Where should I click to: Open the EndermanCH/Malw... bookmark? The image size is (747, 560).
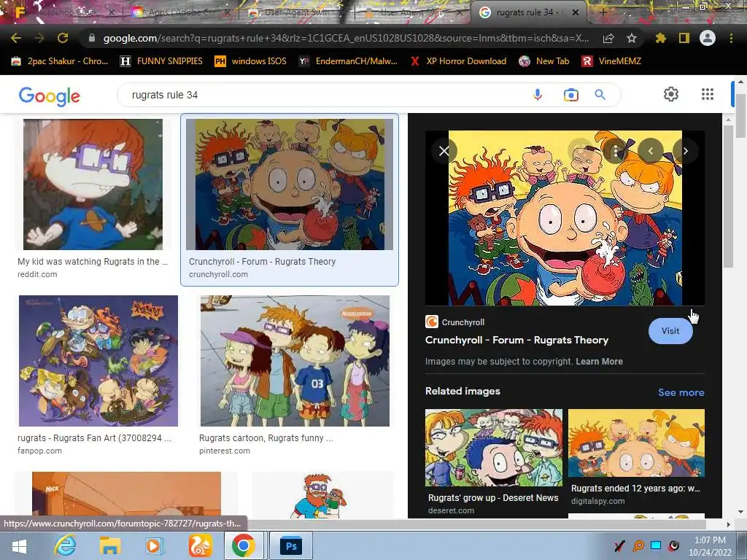tap(348, 61)
